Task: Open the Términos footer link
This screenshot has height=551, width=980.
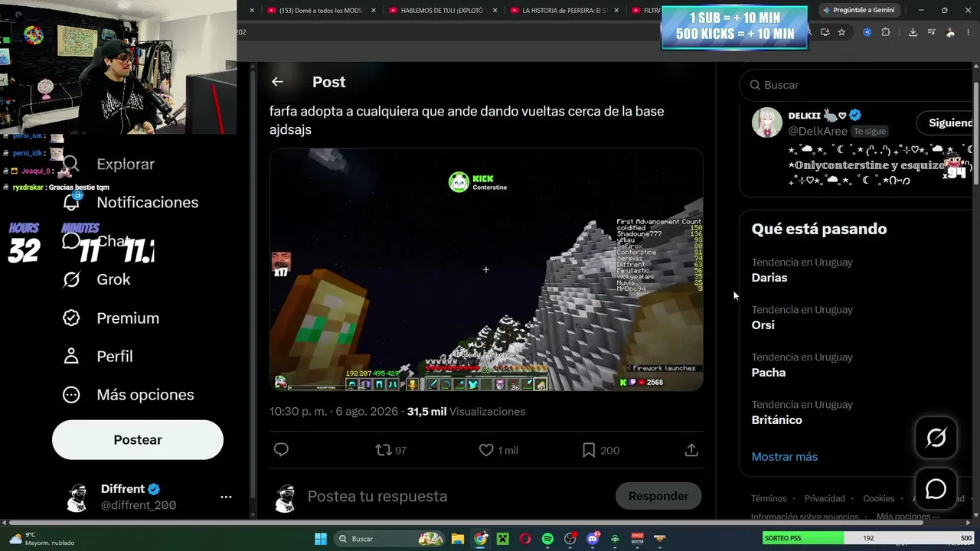Action: [x=769, y=498]
